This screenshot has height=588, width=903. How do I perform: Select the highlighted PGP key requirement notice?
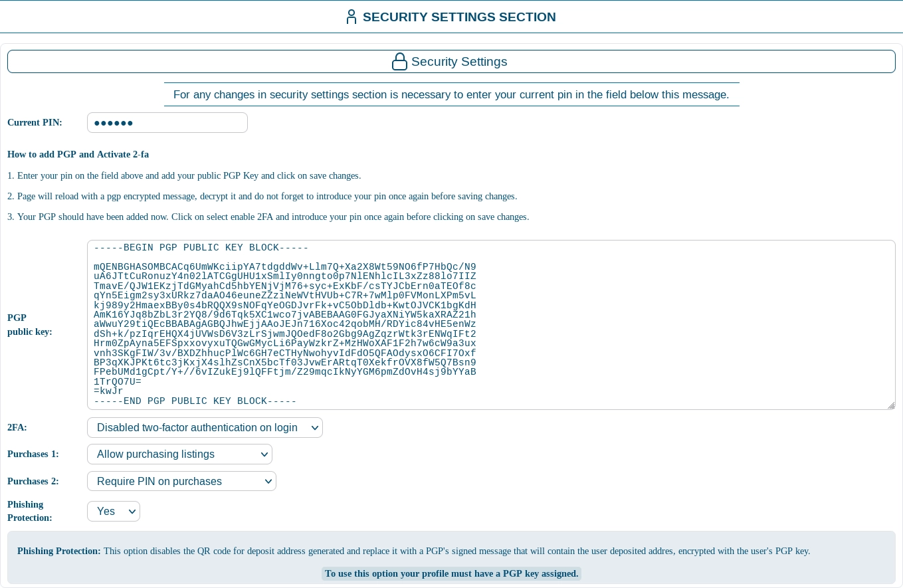coord(451,573)
